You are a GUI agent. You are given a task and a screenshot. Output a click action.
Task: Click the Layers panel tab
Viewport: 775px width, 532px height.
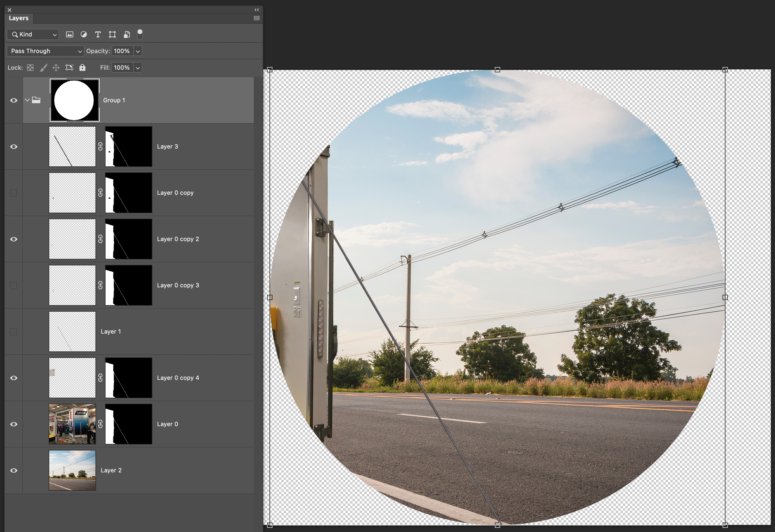[x=19, y=18]
